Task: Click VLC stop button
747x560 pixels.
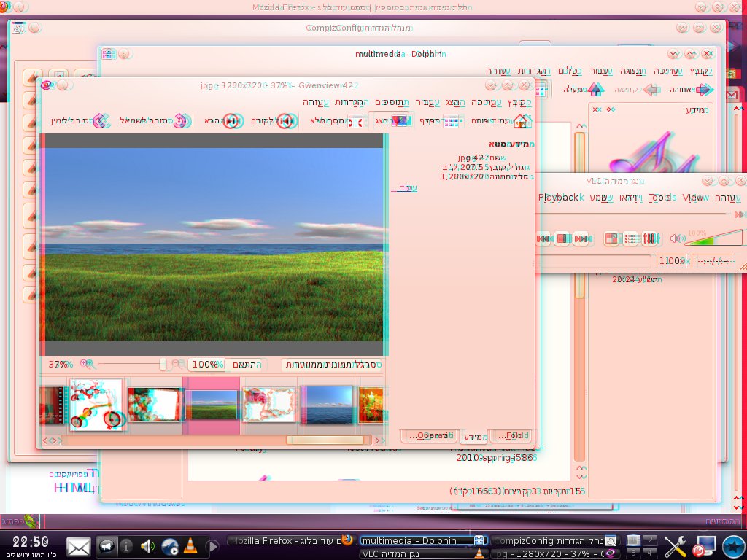Action: click(x=562, y=238)
